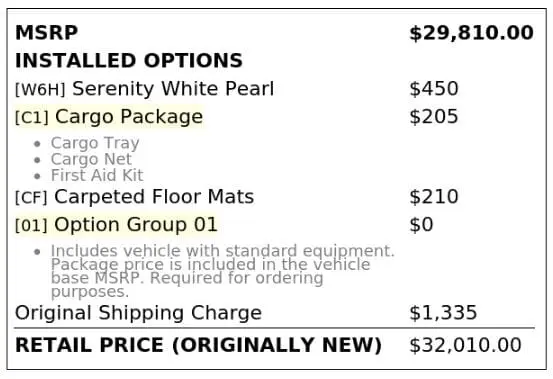Select the Original Shipping Charge row
This screenshot has height=379, width=553.
[274, 313]
